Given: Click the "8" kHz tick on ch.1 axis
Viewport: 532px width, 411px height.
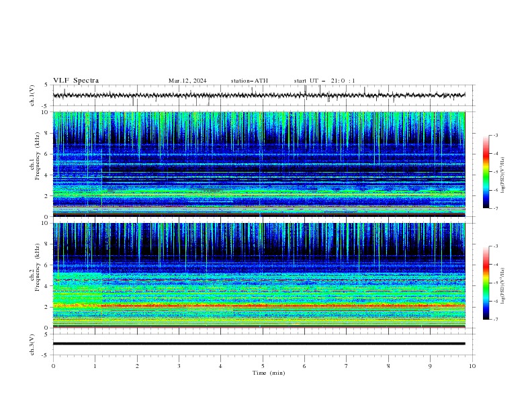Looking at the screenshot, I should pyautogui.click(x=47, y=133).
